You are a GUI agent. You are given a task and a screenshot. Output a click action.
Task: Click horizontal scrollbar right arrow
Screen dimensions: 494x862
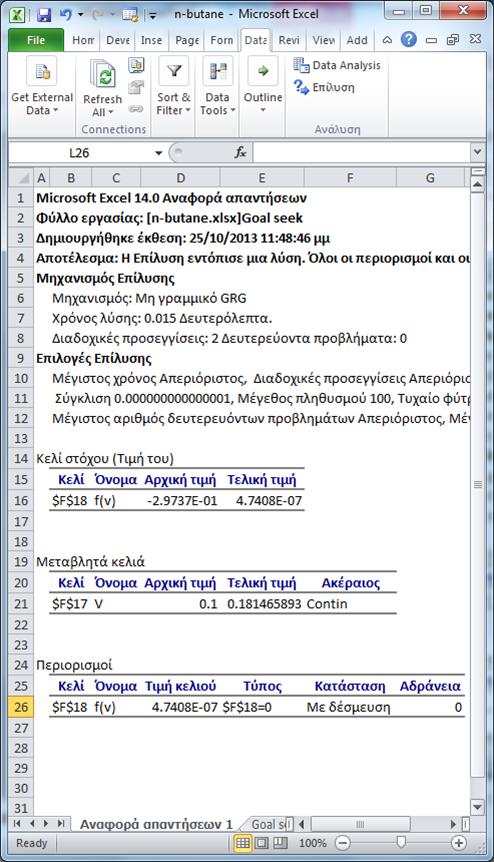coord(453,824)
